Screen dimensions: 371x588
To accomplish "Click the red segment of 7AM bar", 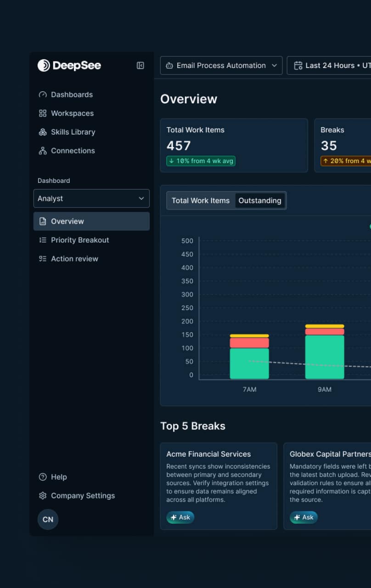I will [249, 343].
